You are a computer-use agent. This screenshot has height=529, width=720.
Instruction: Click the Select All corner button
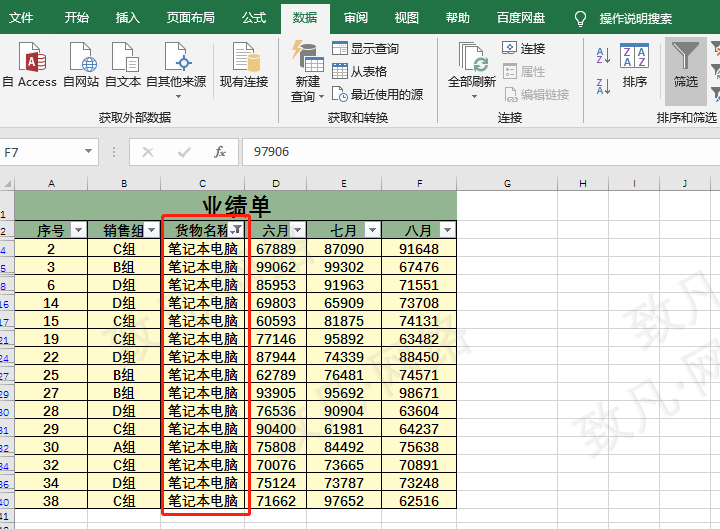point(7,184)
